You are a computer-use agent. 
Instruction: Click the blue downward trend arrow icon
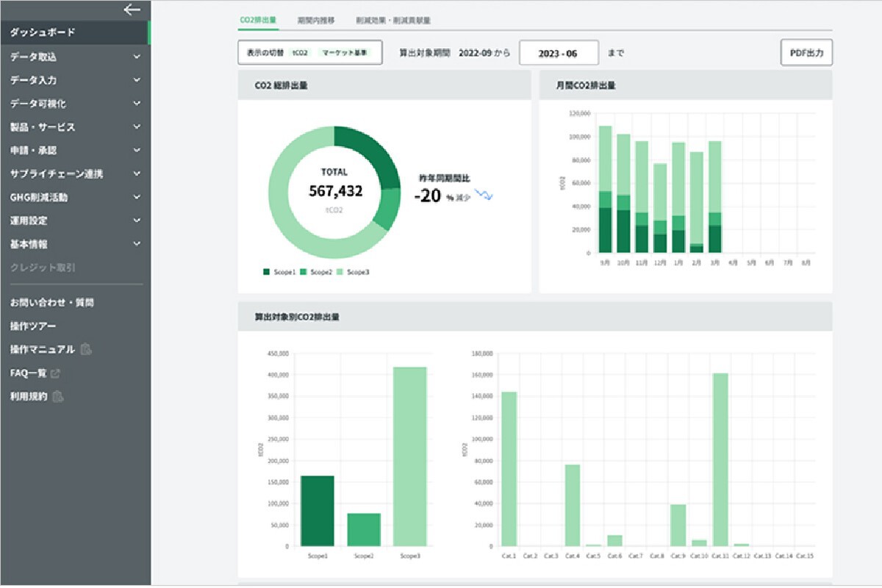click(484, 195)
